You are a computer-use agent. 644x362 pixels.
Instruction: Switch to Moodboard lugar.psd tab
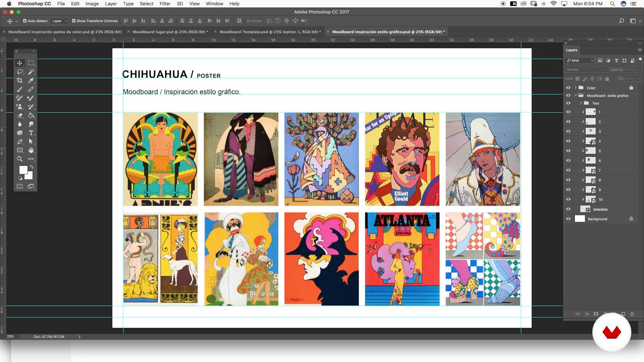pyautogui.click(x=170, y=32)
